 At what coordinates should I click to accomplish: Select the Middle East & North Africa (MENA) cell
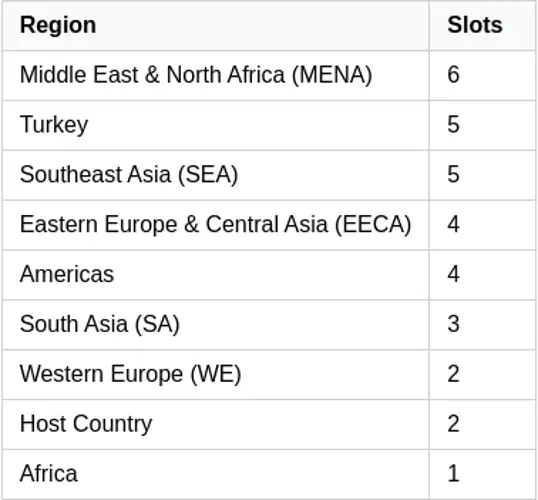point(215,75)
